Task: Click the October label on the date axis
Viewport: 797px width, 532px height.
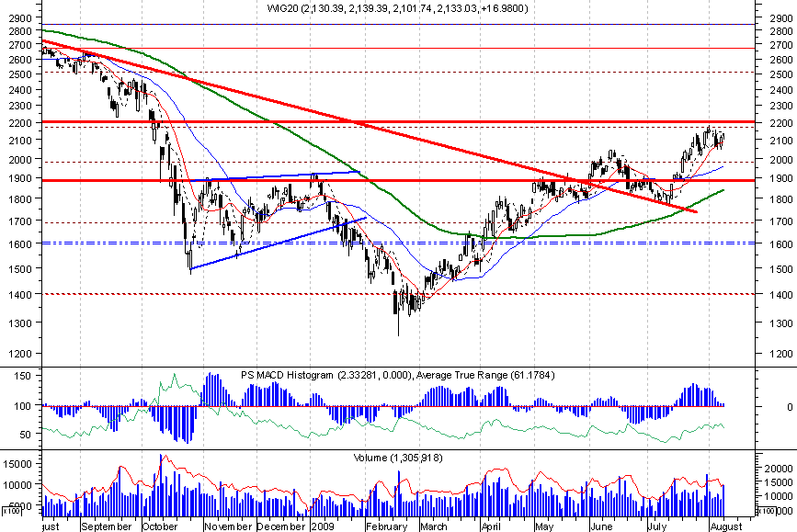Action: [x=160, y=526]
